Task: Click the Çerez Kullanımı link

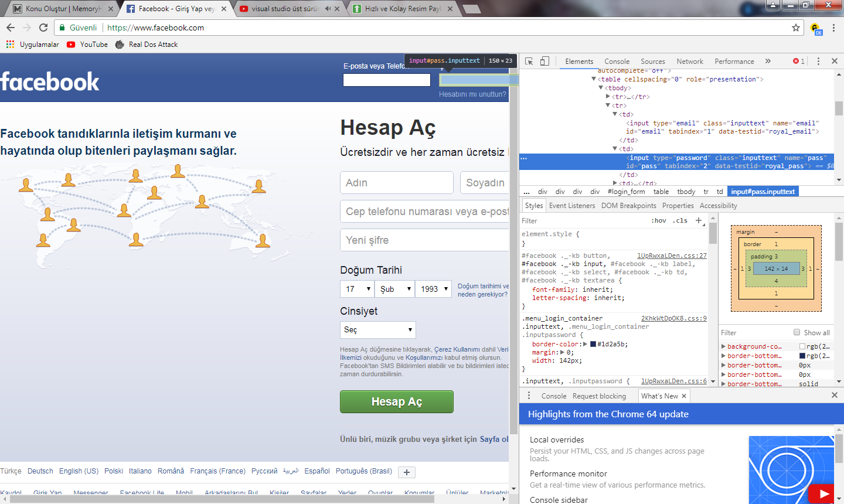Action: [x=457, y=349]
